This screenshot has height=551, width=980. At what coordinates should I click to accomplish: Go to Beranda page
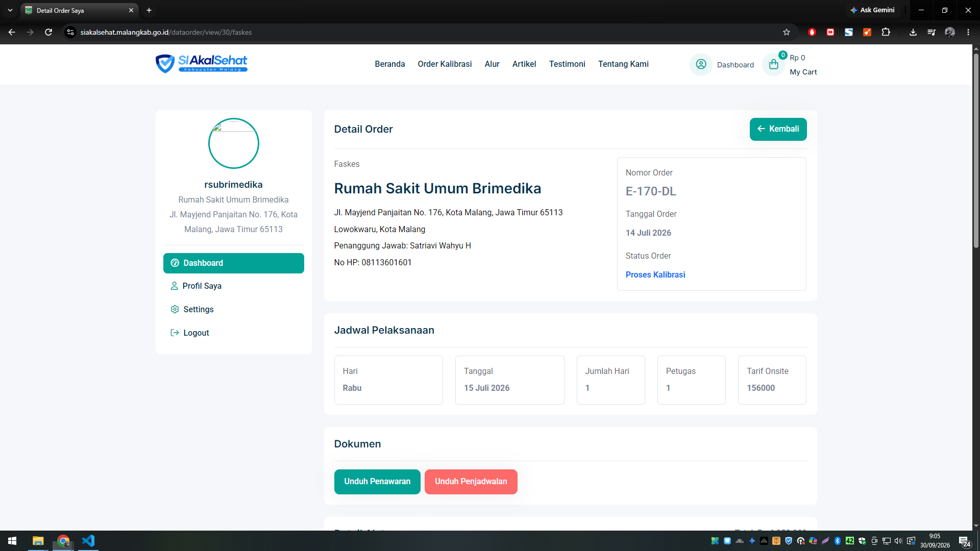pyautogui.click(x=389, y=64)
